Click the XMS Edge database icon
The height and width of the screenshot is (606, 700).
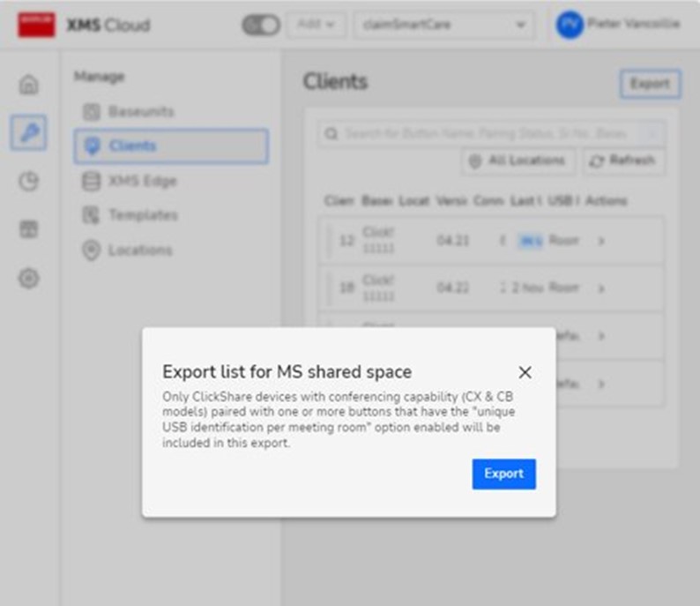(92, 182)
